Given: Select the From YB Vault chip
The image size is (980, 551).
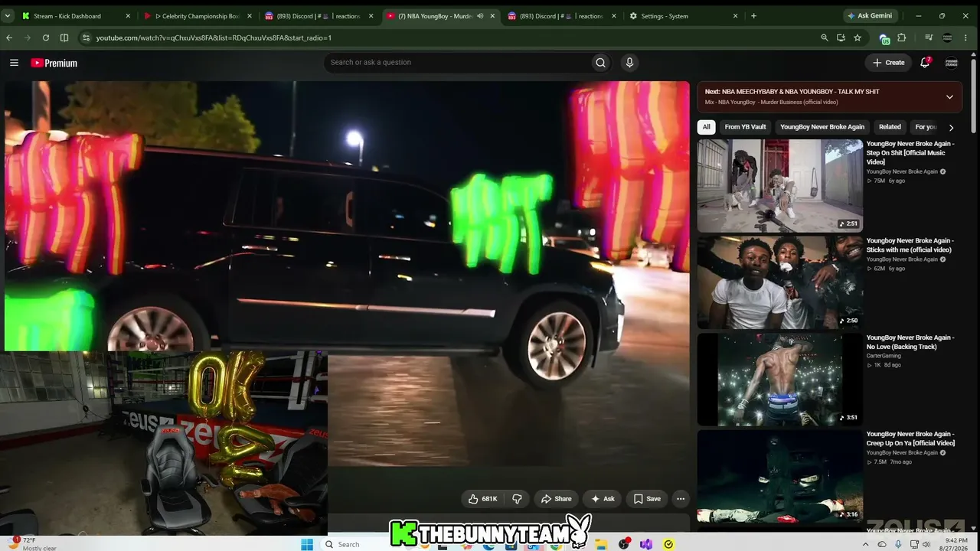Looking at the screenshot, I should [x=745, y=127].
